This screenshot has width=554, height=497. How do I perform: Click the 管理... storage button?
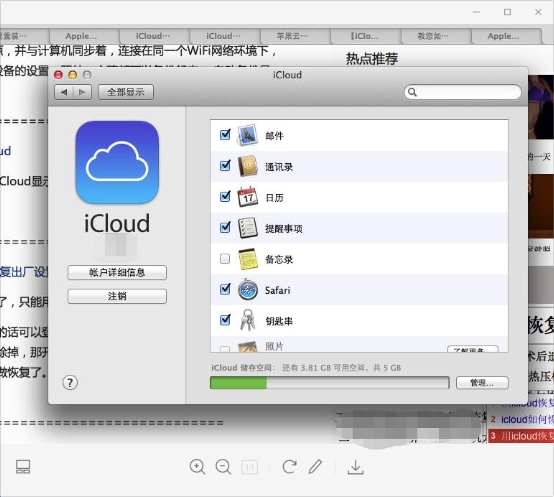482,383
